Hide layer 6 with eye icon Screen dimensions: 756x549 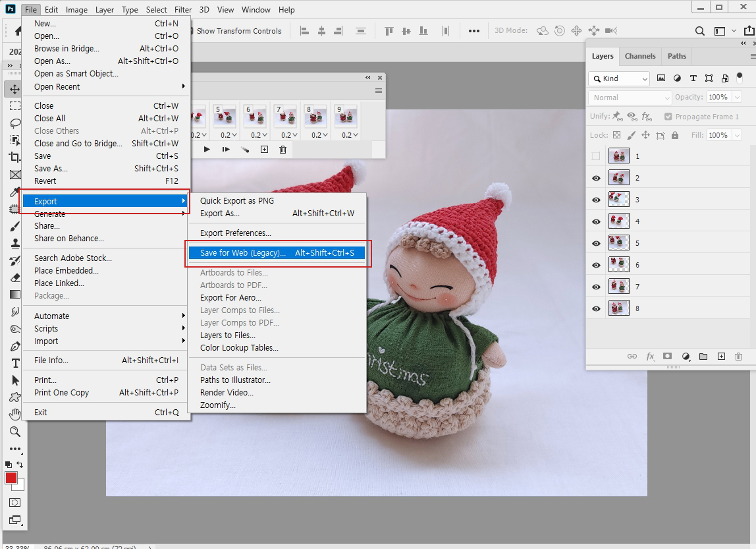click(x=597, y=265)
